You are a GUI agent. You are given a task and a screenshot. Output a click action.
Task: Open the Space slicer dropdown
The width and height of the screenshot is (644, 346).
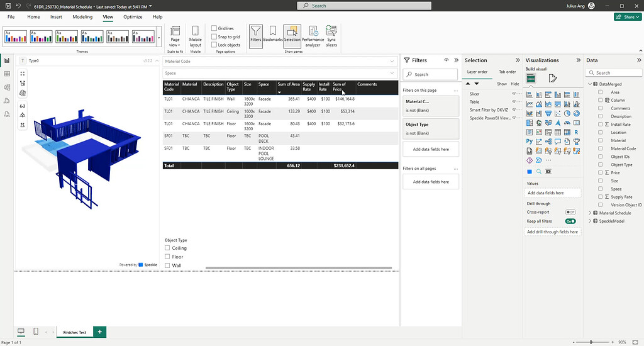click(x=392, y=73)
